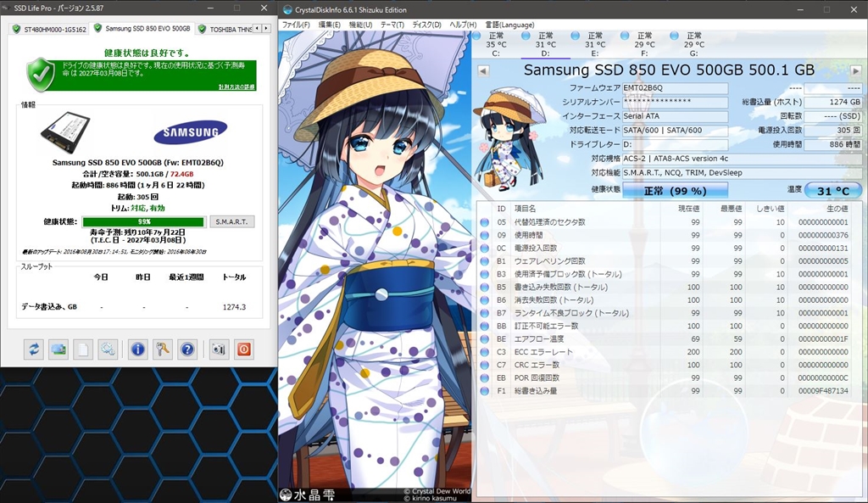This screenshot has height=503, width=868.
Task: Click the 99% green health progress bar
Action: (144, 221)
